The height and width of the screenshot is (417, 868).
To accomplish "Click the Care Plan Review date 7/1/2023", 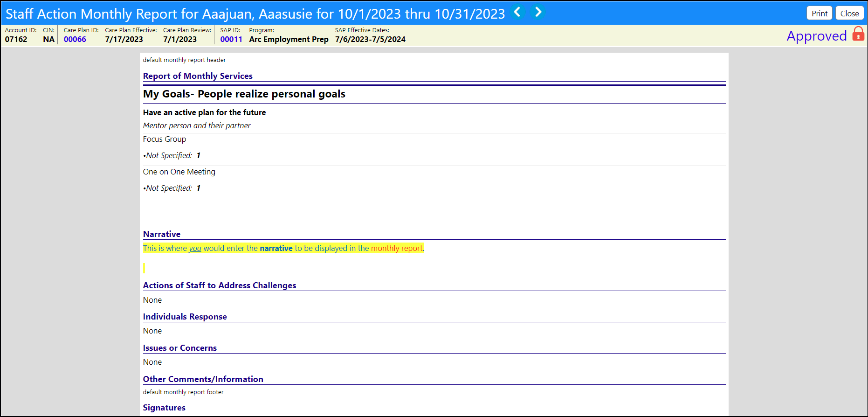I will tap(180, 39).
